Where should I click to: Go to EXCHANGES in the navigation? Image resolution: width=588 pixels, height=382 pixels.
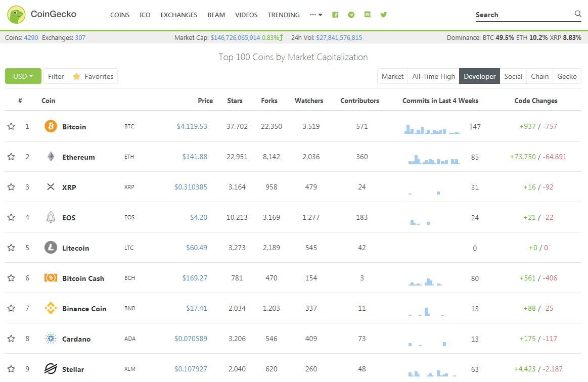pos(179,15)
